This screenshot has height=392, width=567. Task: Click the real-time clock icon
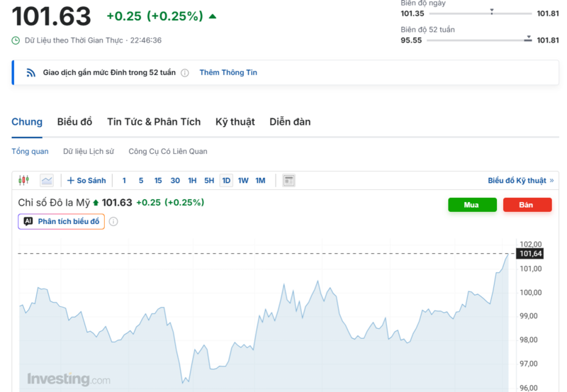[16, 40]
